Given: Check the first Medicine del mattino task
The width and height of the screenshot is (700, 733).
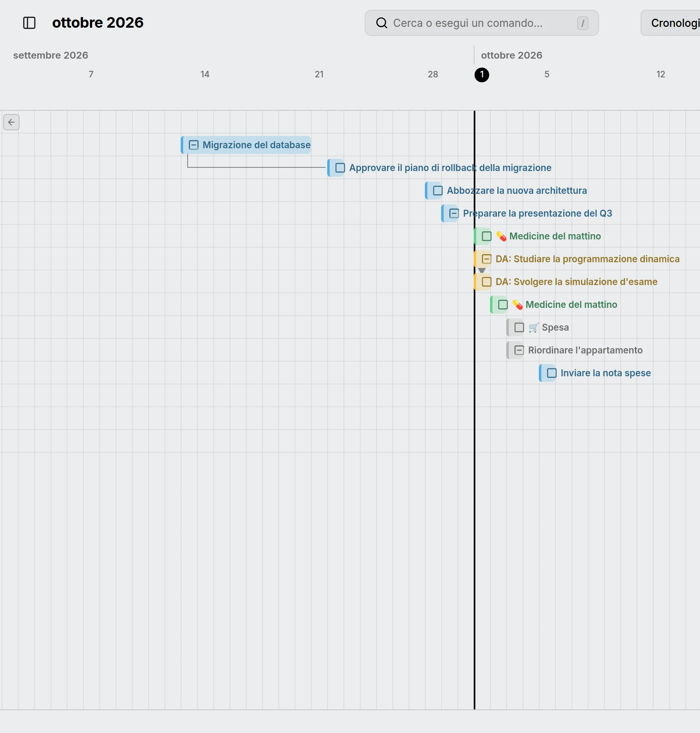Looking at the screenshot, I should point(487,236).
